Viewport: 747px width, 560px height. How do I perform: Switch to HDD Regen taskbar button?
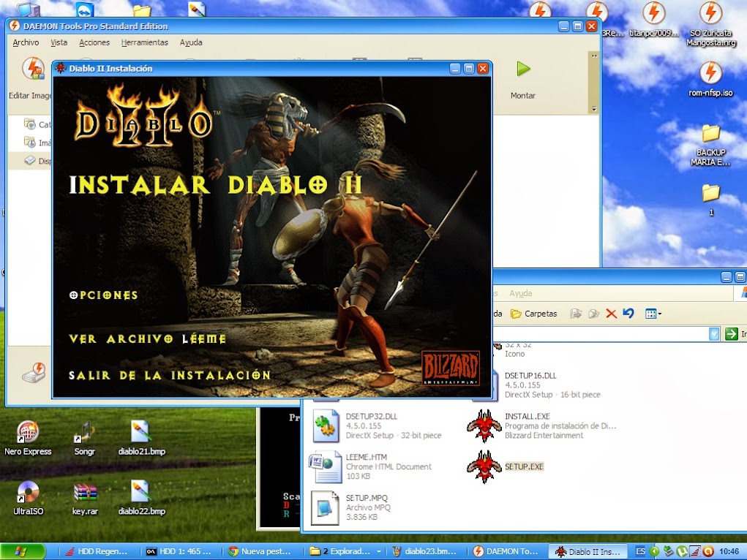97,551
